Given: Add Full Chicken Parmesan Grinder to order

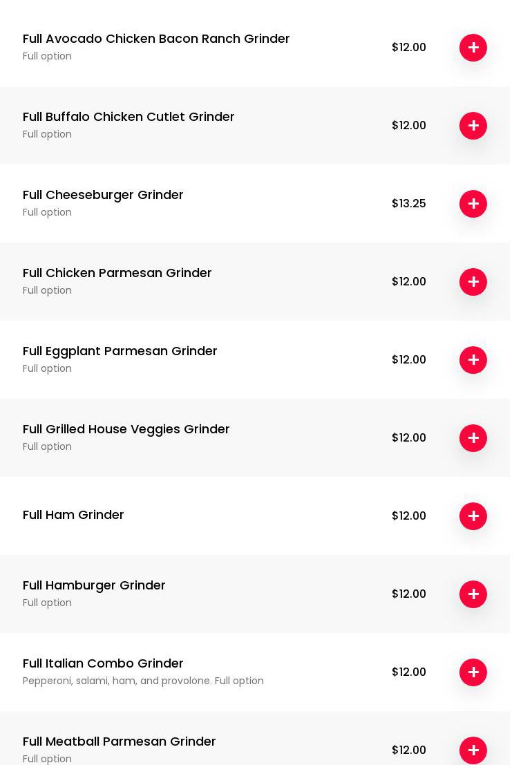Looking at the screenshot, I should [x=473, y=282].
